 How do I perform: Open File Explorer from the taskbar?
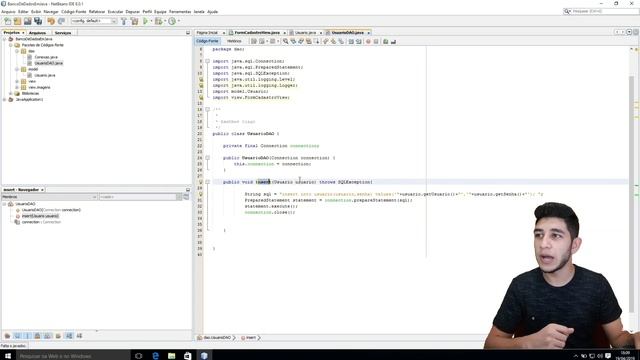171,356
